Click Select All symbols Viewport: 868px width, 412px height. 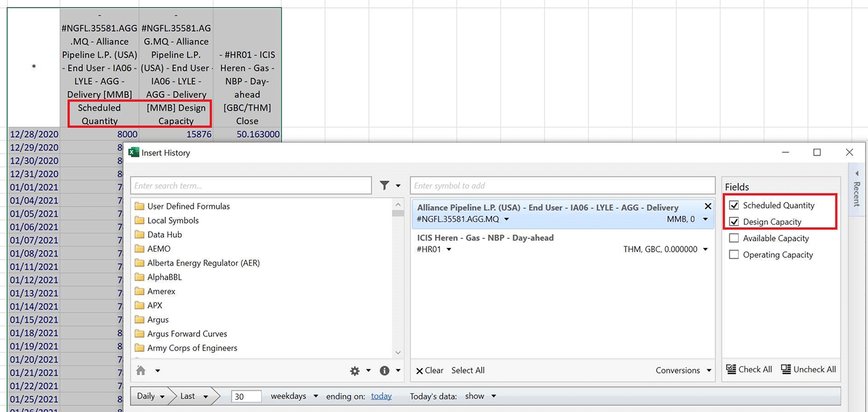coord(468,370)
